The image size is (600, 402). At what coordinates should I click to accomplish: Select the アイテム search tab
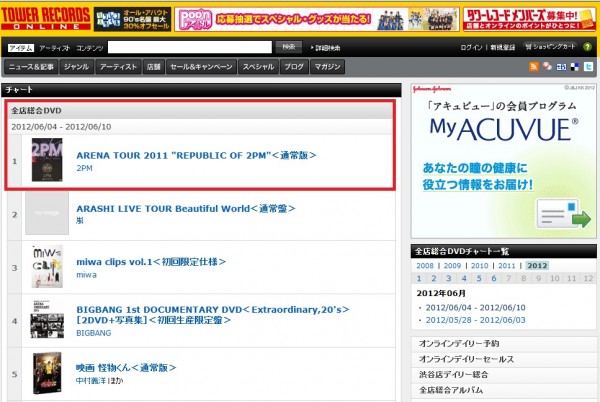click(21, 48)
